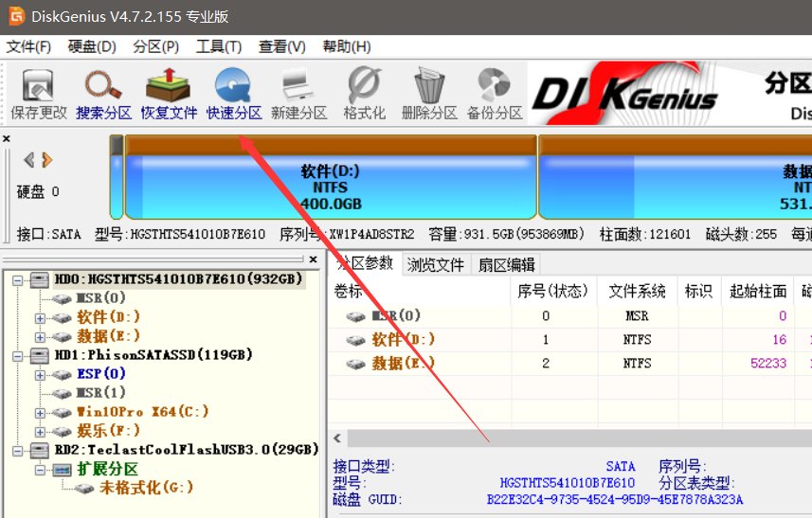Select 未格式化(G:) in the tree
This screenshot has height=518, width=812.
(147, 488)
